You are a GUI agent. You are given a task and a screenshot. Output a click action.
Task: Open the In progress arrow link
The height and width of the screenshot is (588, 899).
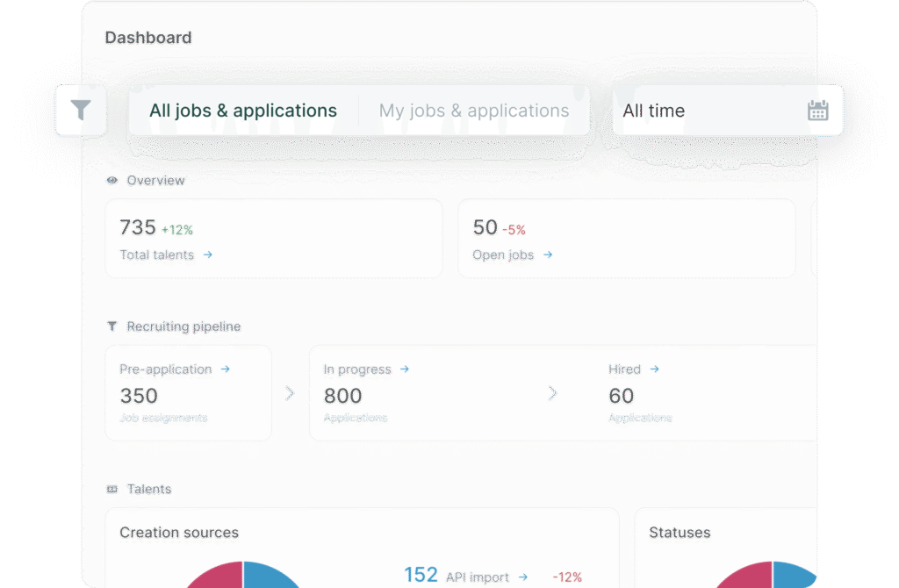(404, 369)
